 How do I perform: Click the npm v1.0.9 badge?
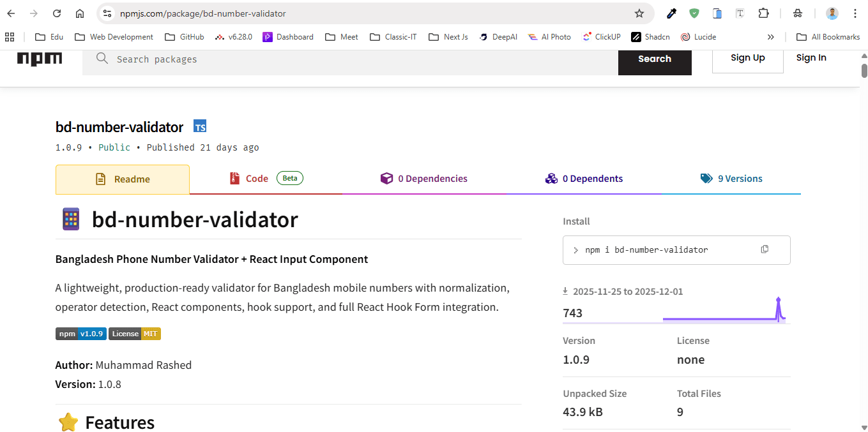(x=81, y=334)
